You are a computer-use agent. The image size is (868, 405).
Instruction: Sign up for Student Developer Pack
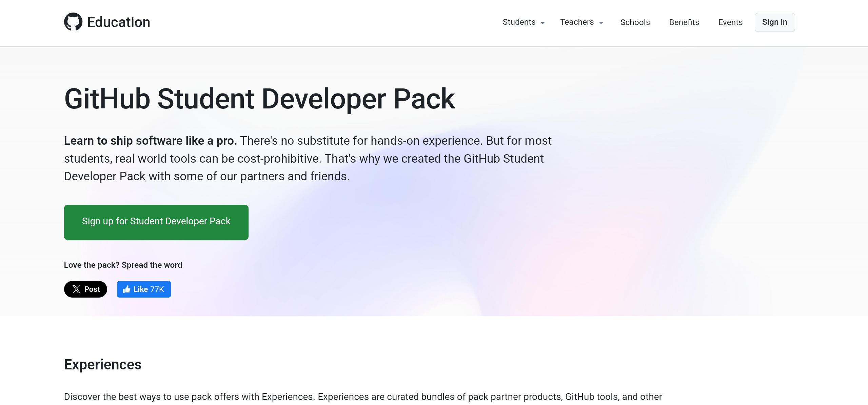point(156,222)
